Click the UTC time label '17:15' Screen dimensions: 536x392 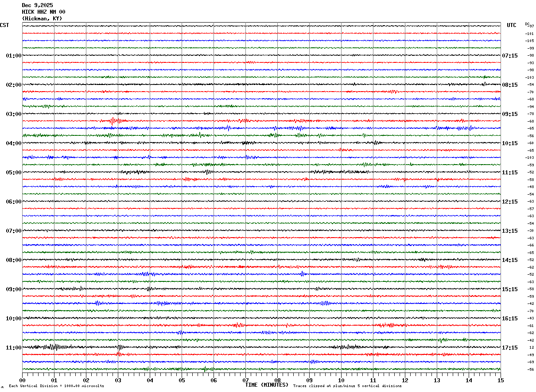pyautogui.click(x=510, y=348)
